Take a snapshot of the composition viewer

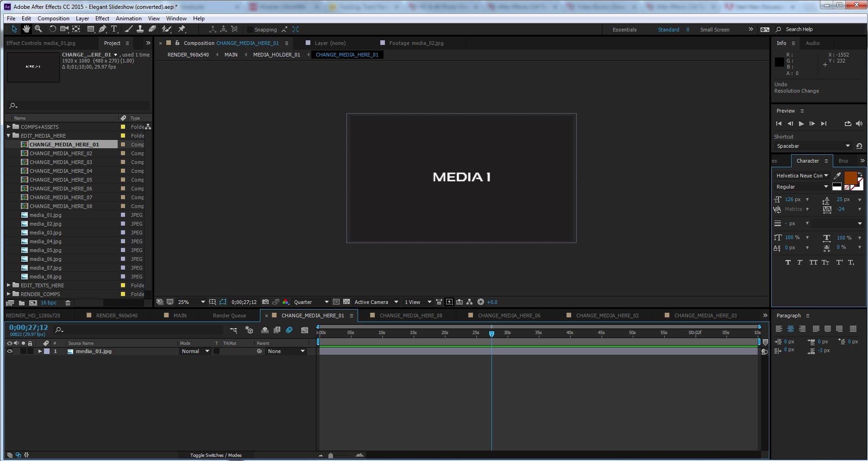click(x=265, y=302)
